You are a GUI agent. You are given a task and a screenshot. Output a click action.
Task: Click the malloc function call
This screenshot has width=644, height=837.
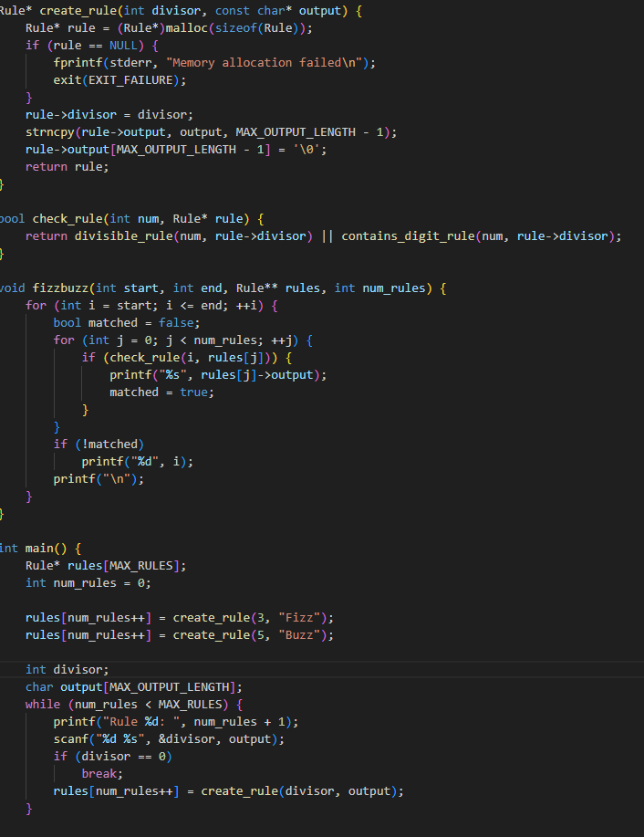tap(187, 27)
